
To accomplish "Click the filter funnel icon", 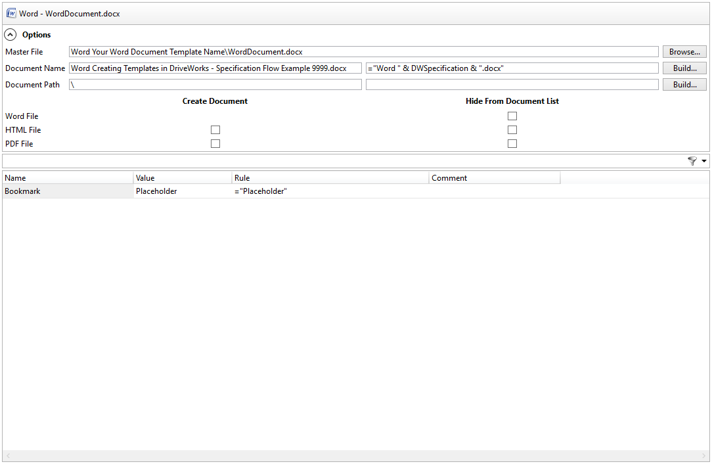I will click(x=692, y=161).
